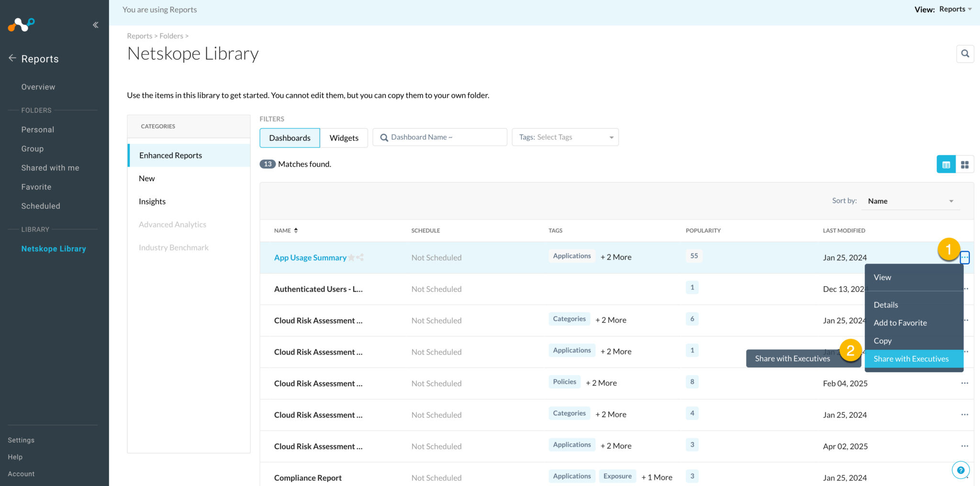Collapse the left sidebar with the double chevron
The width and height of the screenshot is (980, 486).
(x=95, y=24)
